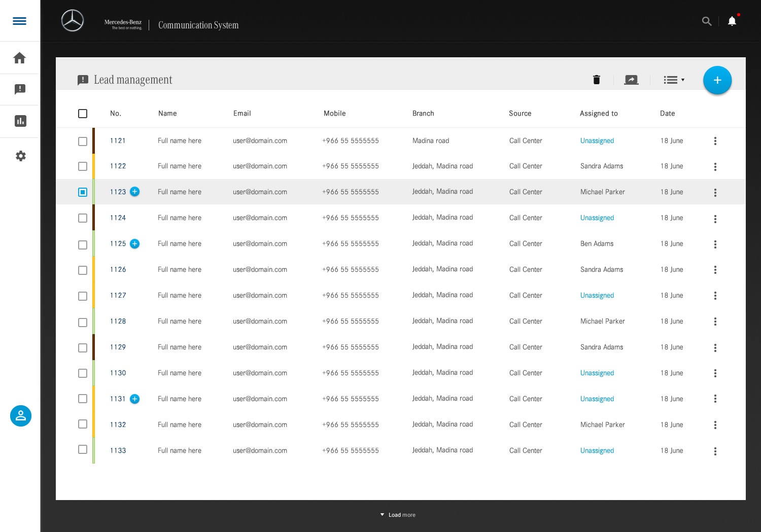The image size is (761, 532).
Task: Open lead number 1126 link
Action: click(x=118, y=269)
